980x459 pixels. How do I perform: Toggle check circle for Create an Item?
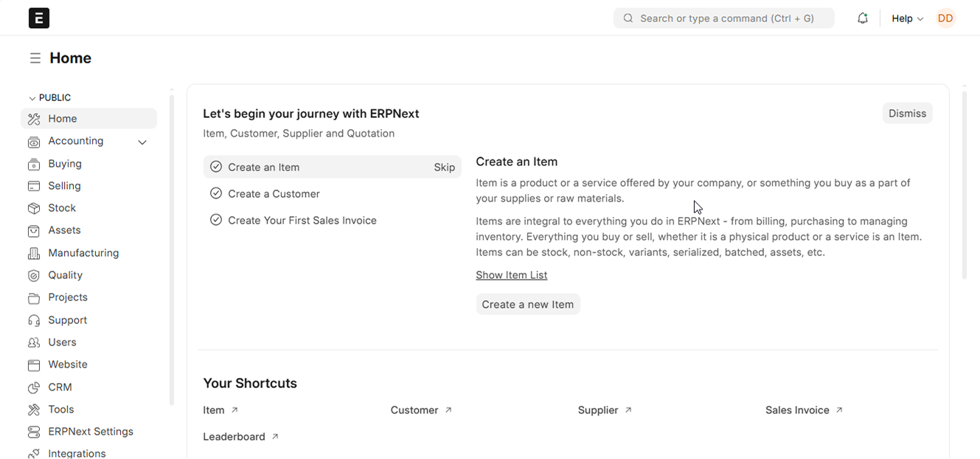click(216, 167)
